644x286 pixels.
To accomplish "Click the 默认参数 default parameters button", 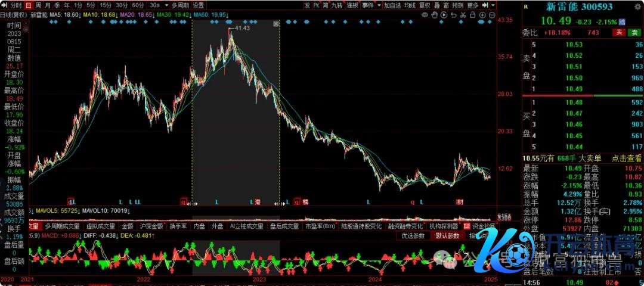I will pyautogui.click(x=447, y=236).
